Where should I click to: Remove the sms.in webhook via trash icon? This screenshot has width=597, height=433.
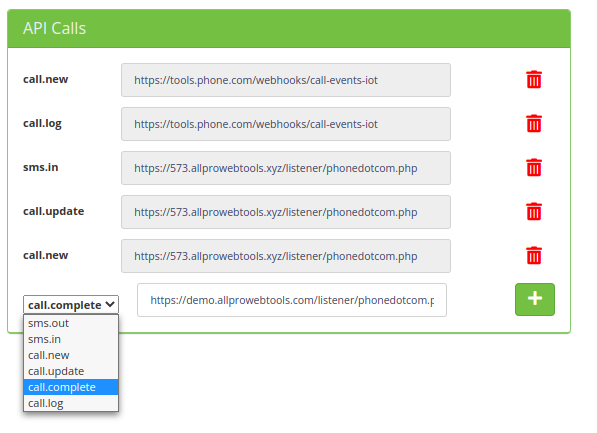534,168
